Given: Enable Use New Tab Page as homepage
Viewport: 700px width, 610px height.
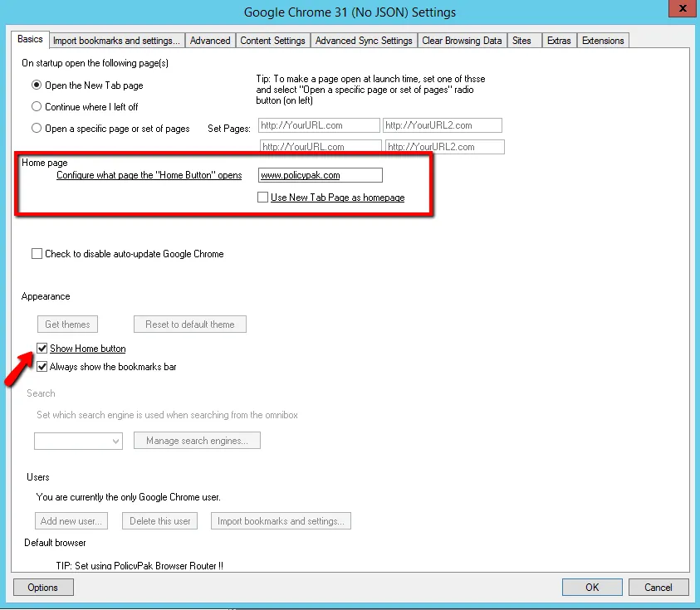Looking at the screenshot, I should 263,198.
